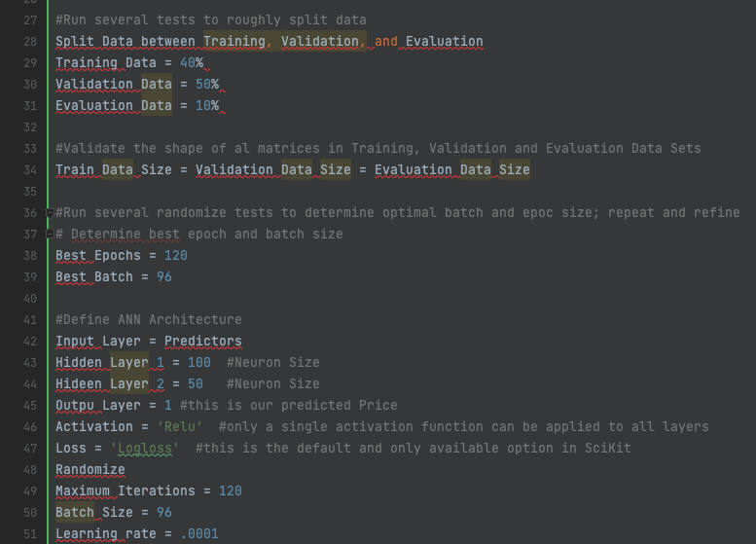The height and width of the screenshot is (544, 756).
Task: Click the 10% Evaluation Data value
Action: coord(207,106)
